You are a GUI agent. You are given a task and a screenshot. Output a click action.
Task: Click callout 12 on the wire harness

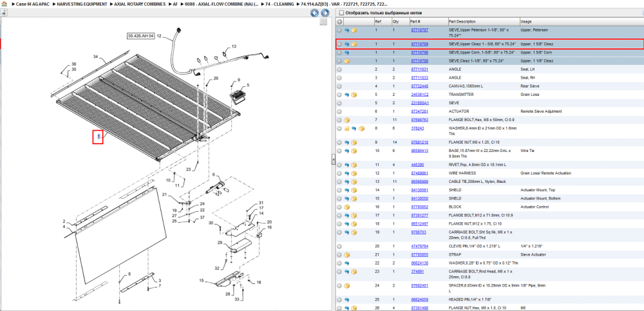point(159,36)
